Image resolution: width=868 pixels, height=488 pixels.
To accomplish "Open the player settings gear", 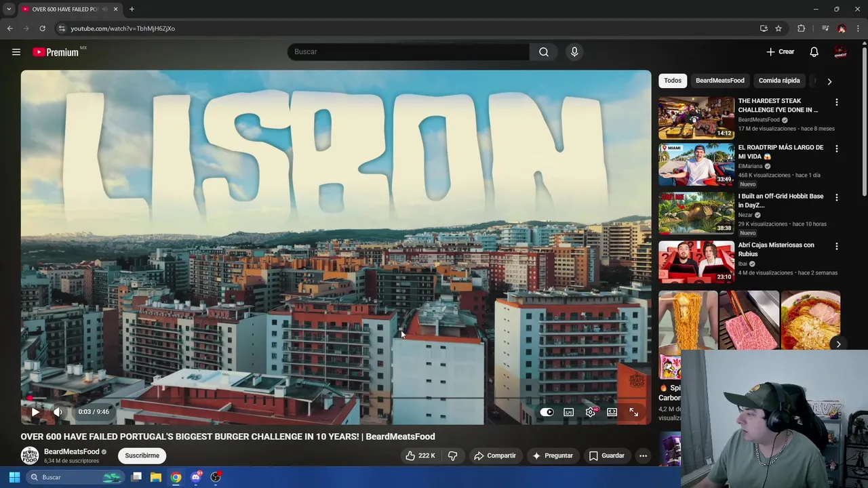I will pos(591,412).
